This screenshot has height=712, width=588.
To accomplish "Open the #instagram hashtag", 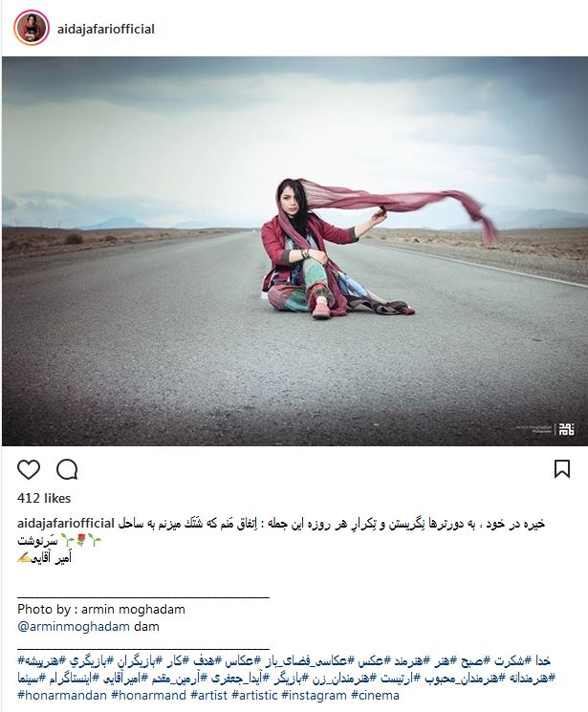I will [x=315, y=695].
